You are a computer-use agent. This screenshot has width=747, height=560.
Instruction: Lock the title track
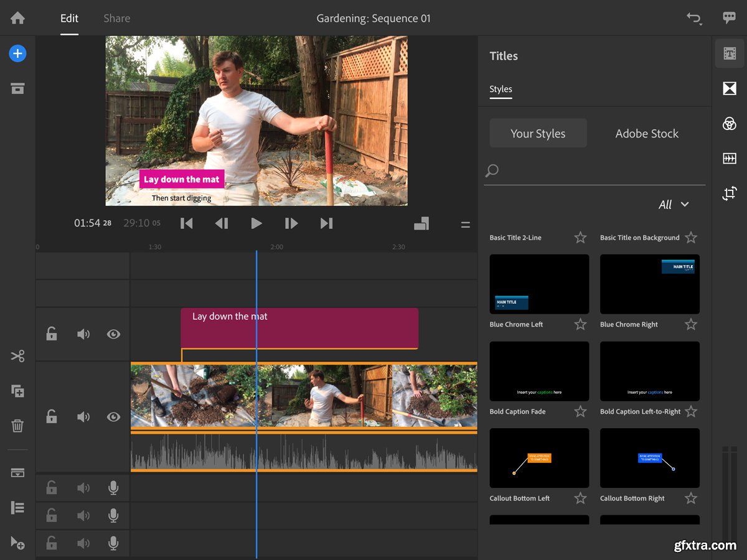pyautogui.click(x=52, y=334)
